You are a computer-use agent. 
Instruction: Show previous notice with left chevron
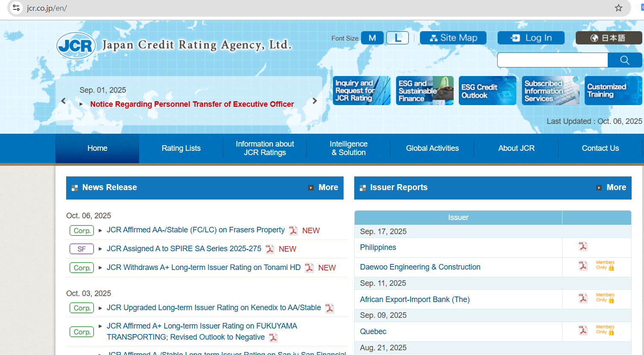point(64,101)
